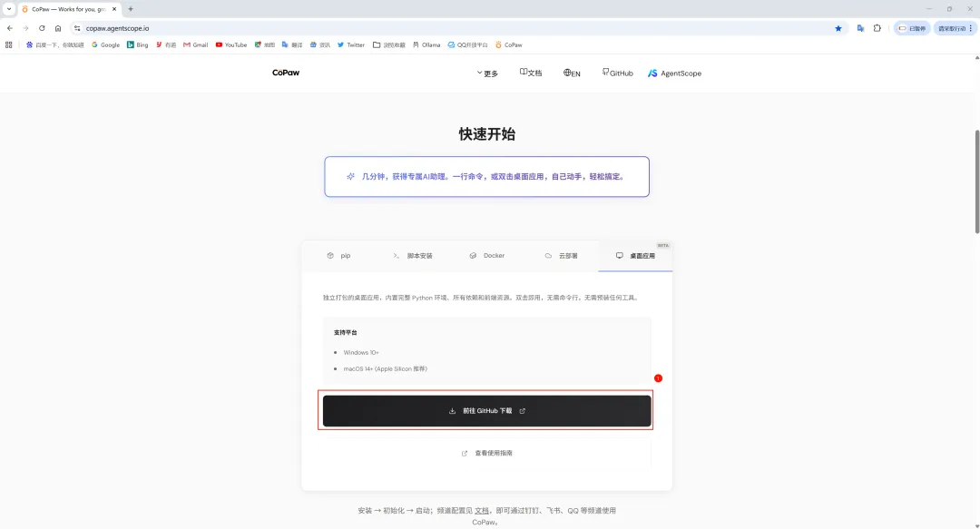Screen dimensions: 980x529
Task: Open the Ollama bookmark
Action: click(x=426, y=45)
